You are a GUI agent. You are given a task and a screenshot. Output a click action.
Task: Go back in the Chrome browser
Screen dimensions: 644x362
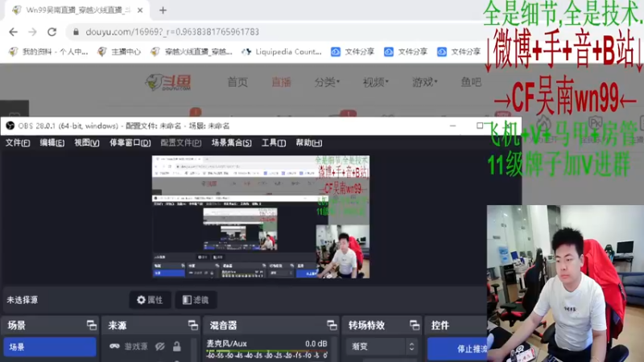coord(13,31)
